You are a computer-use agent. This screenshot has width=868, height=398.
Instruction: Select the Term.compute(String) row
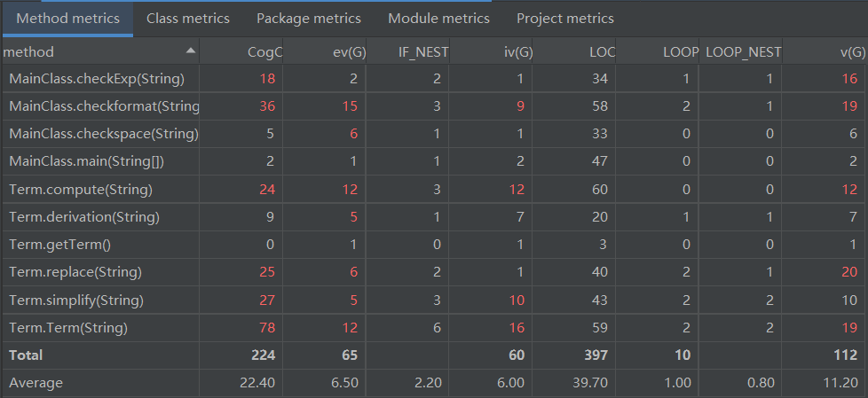coord(434,190)
